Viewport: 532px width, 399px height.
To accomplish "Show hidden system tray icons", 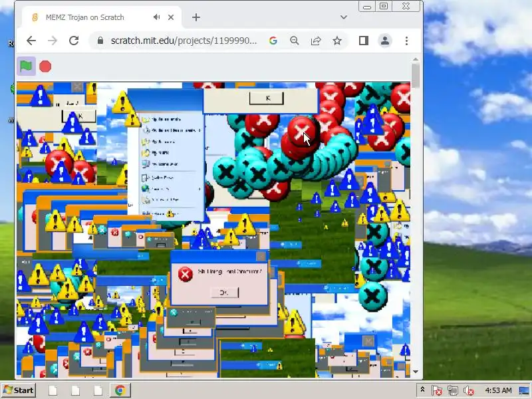I will pyautogui.click(x=422, y=390).
